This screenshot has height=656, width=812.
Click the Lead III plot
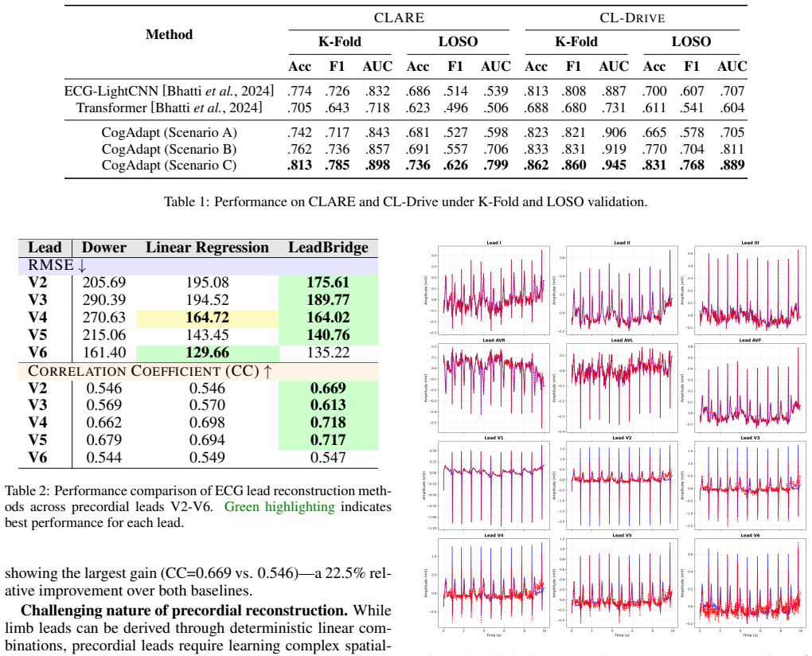coord(750,290)
